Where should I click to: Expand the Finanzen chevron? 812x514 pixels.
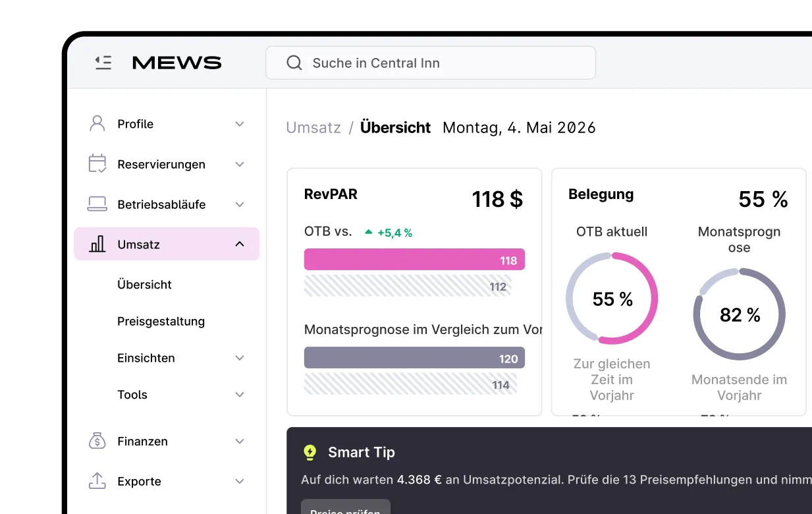[240, 442]
